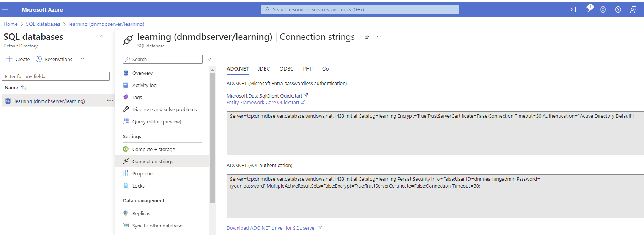Open the Azure portal hamburger menu
The height and width of the screenshot is (235, 644).
pyautogui.click(x=5, y=9)
